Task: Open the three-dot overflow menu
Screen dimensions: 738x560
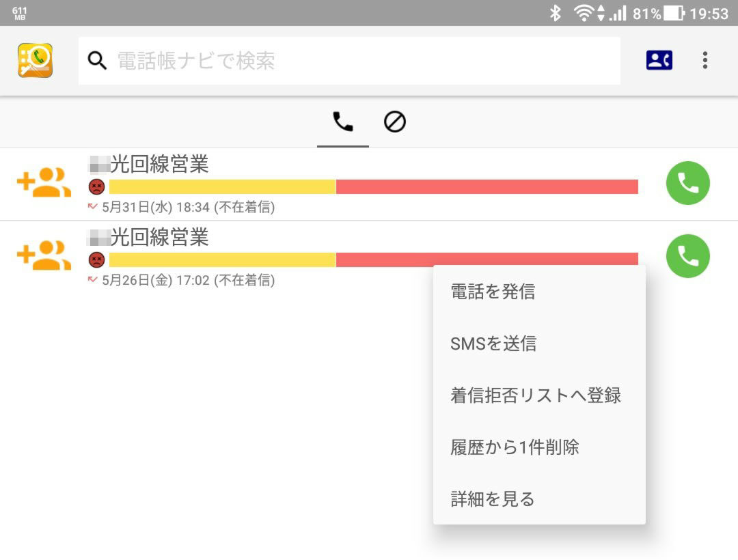Action: click(x=705, y=60)
